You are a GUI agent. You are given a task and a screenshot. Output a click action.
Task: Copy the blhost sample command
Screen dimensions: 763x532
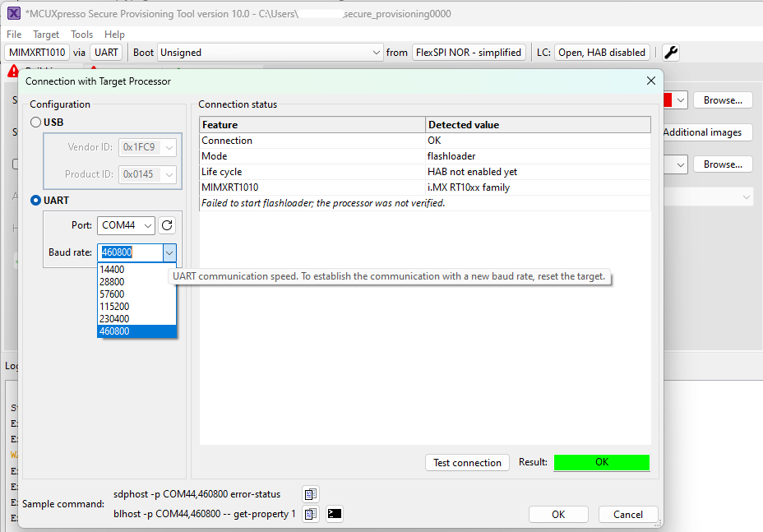pos(310,514)
